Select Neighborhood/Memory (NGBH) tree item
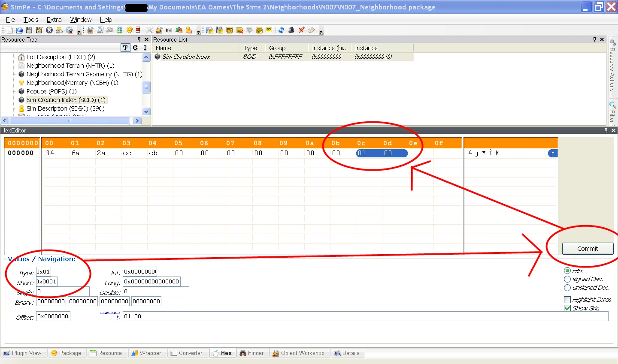Screen dimensions: 618x364 point(72,83)
